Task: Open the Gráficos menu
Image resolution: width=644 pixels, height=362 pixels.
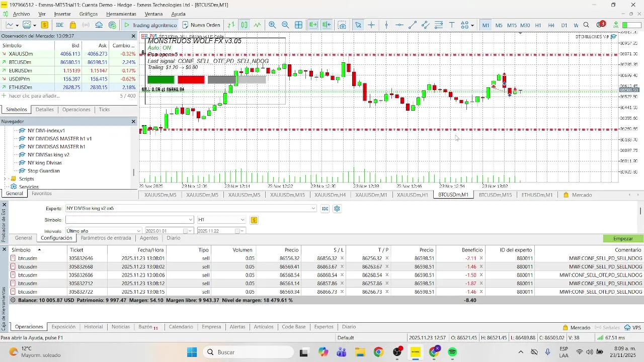Action: (x=89, y=14)
